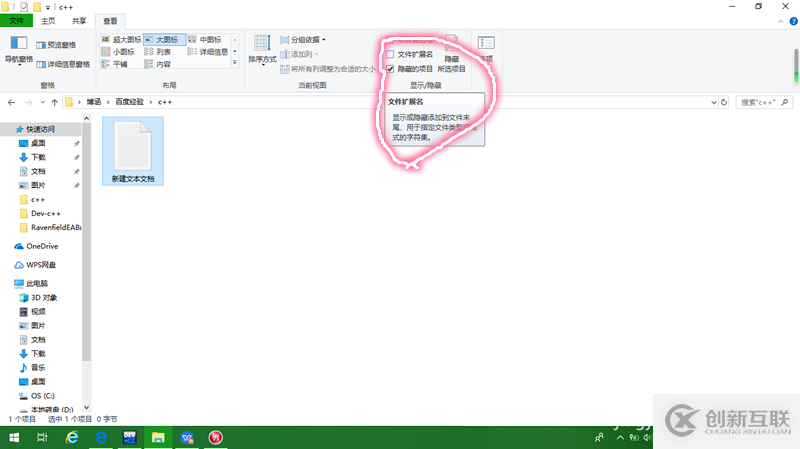Viewport: 800px width, 449px height.
Task: Go forward with the forward arrow
Action: coord(29,102)
